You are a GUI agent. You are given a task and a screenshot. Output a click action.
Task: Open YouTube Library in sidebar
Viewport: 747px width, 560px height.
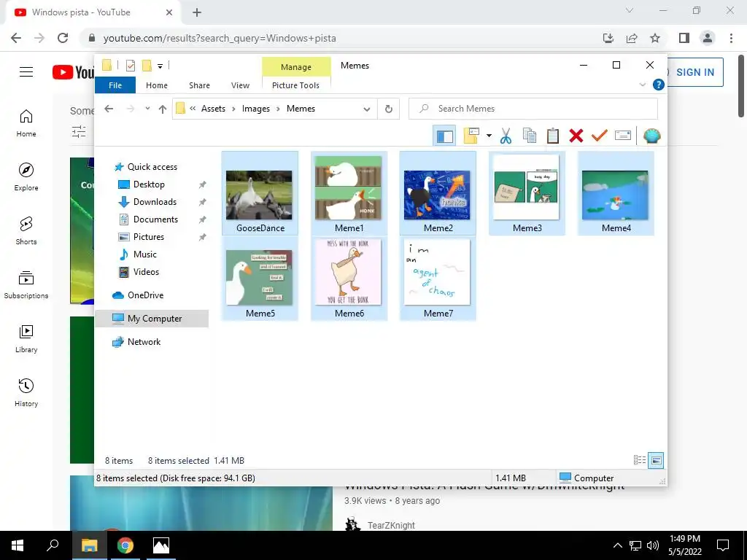pyautogui.click(x=26, y=338)
